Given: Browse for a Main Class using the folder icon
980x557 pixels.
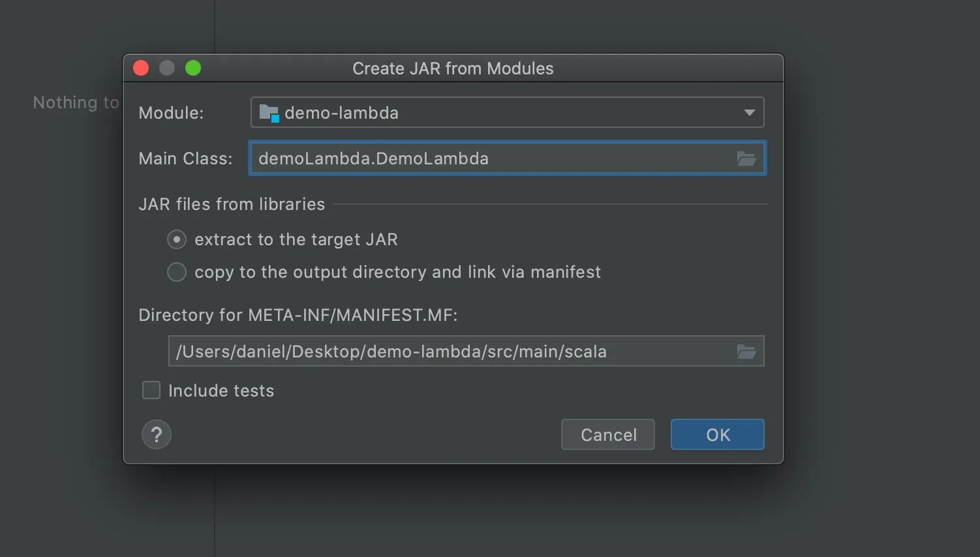Looking at the screenshot, I should 746,158.
